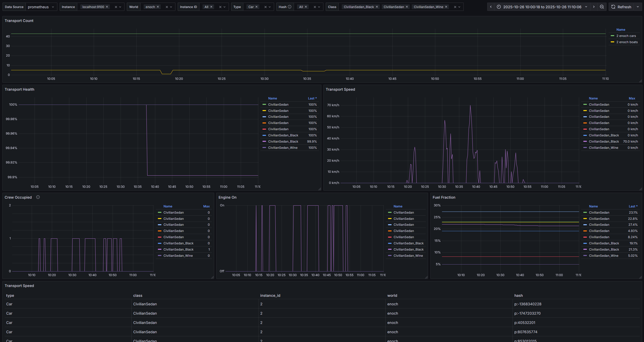Screen dimensions: 644x342
Task: Clear all Type filter values
Action: pyautogui.click(x=265, y=7)
